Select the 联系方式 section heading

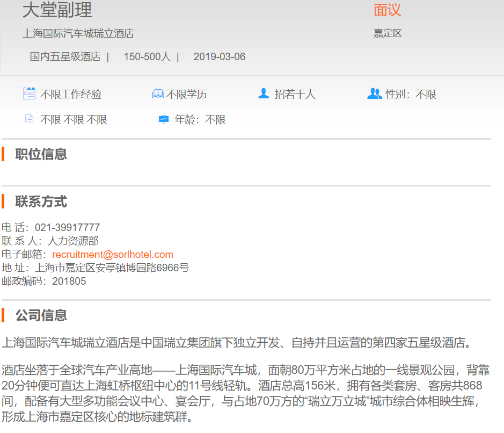41,202
